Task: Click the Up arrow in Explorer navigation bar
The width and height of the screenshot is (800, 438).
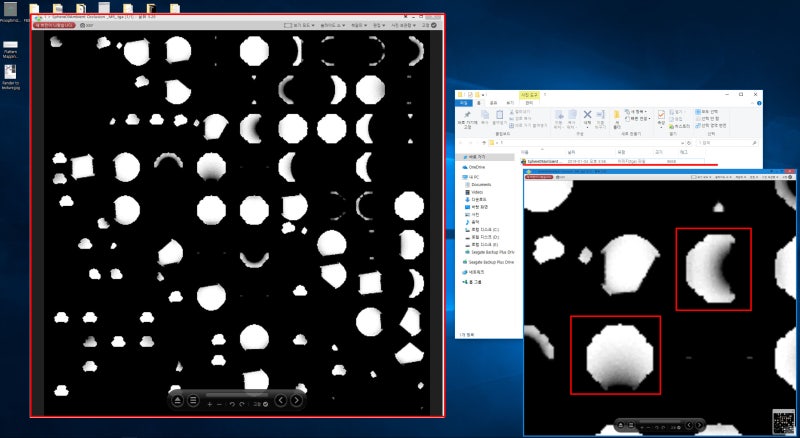Action: pos(484,142)
